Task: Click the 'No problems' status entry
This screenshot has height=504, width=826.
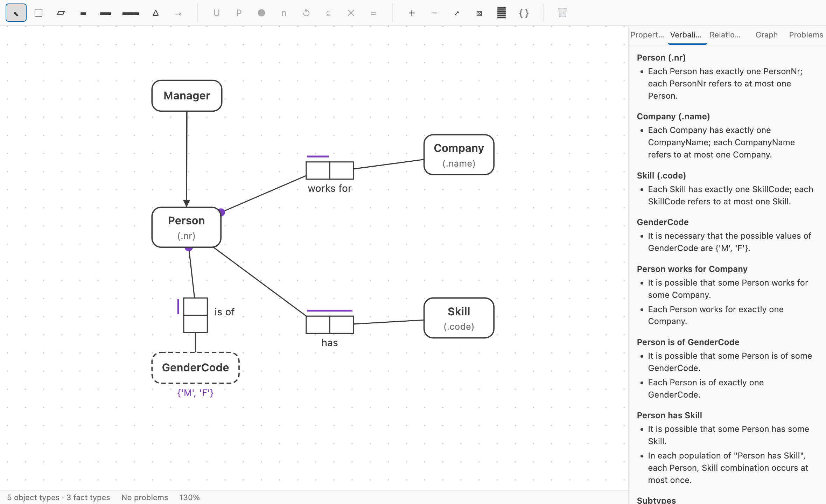Action: pyautogui.click(x=145, y=497)
